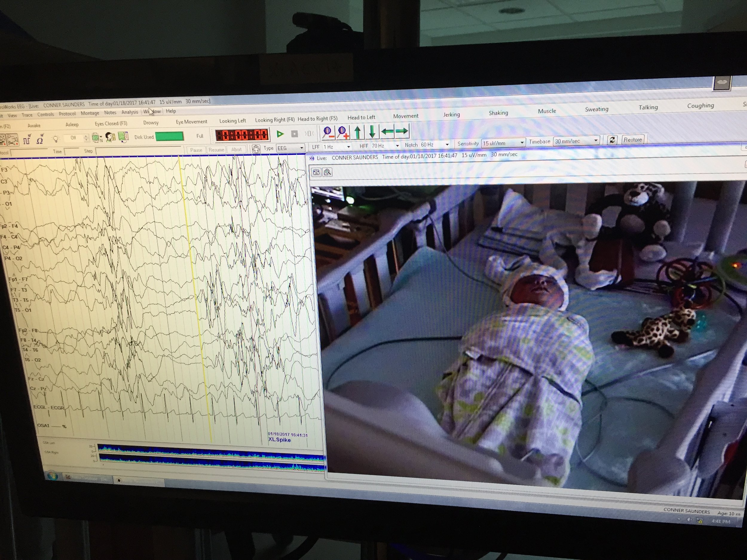Viewport: 747px width, 560px height.
Task: Open the Sensitivity 15 uV/mm dropdown
Action: coord(503,143)
